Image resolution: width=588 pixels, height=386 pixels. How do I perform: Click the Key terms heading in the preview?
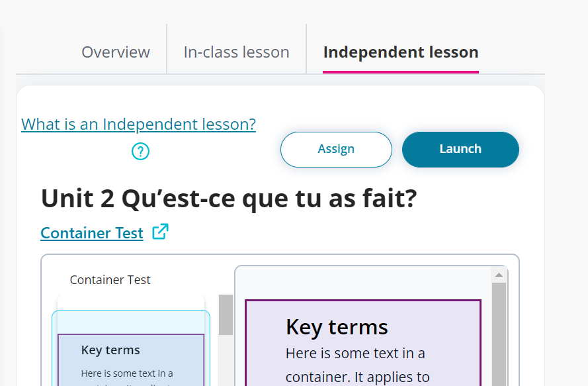(337, 327)
